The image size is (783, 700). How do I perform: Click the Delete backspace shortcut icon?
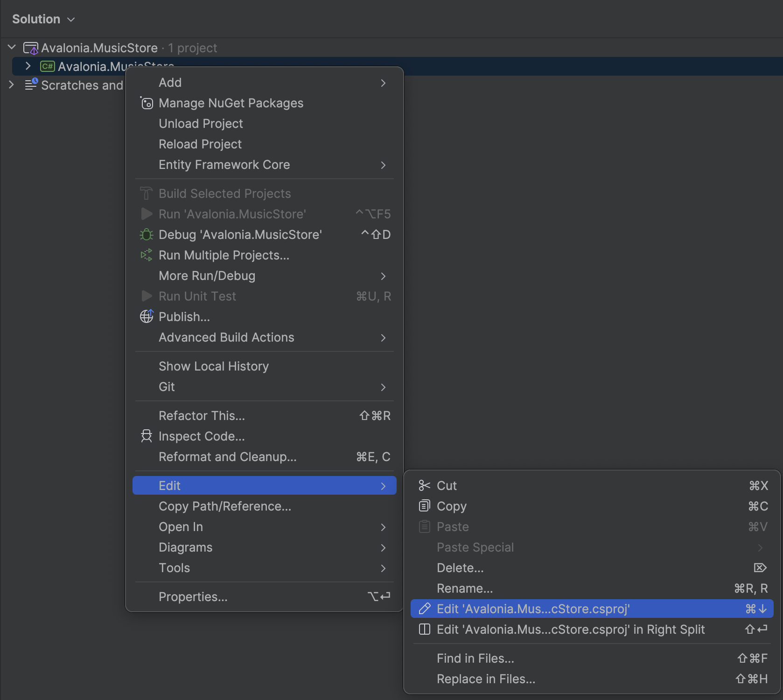pyautogui.click(x=760, y=568)
